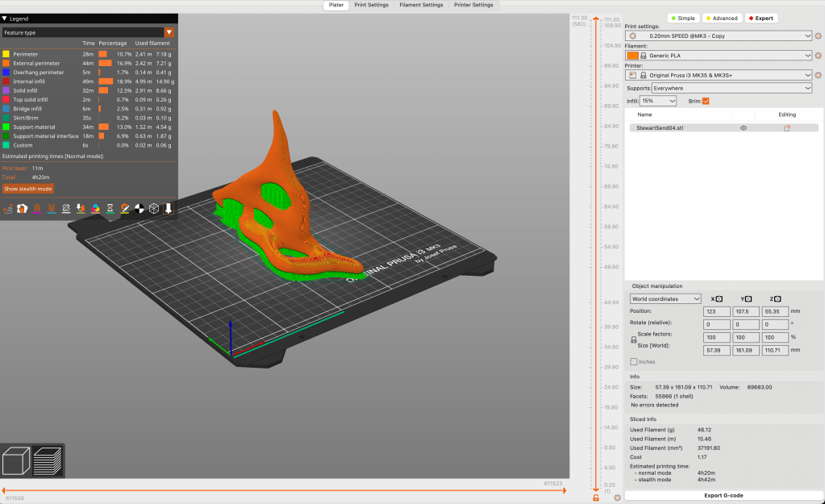Toggle the color changes legend icon
This screenshot has width=825, height=504.
click(x=96, y=208)
